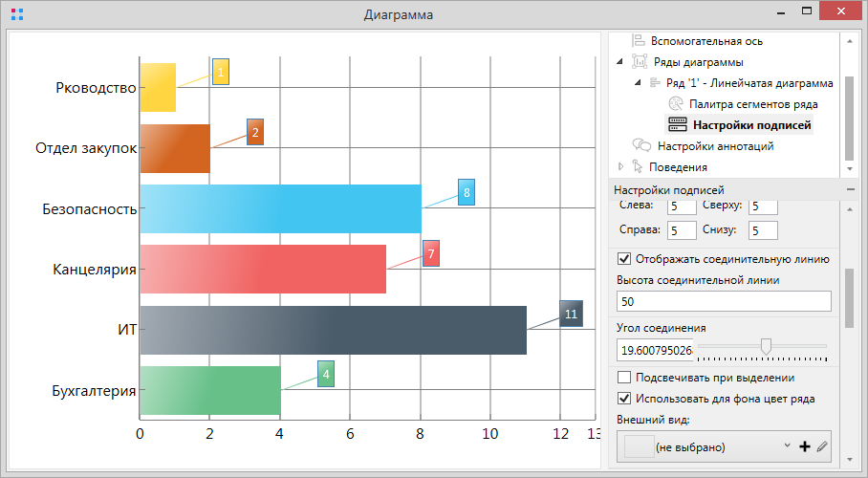Click the 'Угол соединения' slider thumb
This screenshot has width=868, height=478.
(766, 346)
